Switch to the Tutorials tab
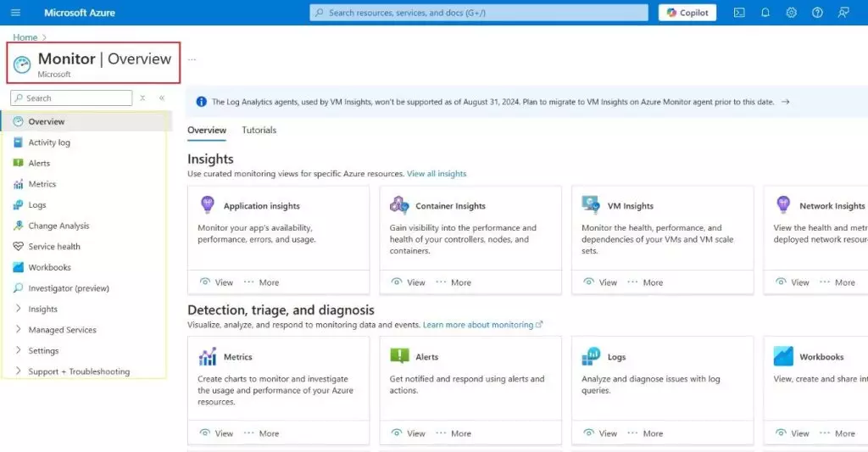868x452 pixels. (x=259, y=130)
